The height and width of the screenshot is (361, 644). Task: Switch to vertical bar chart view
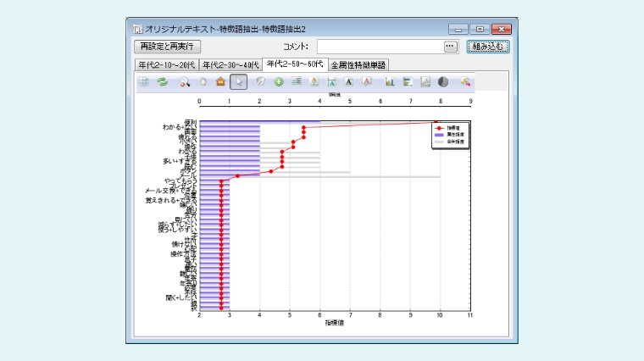[x=389, y=81]
